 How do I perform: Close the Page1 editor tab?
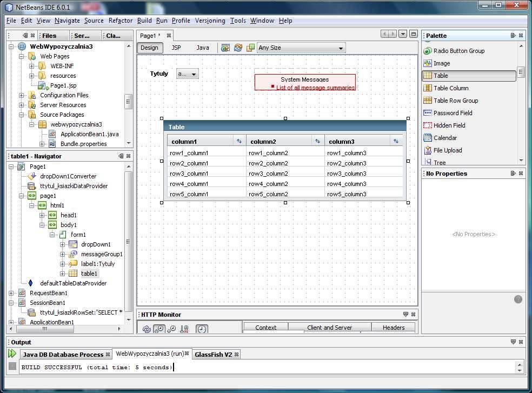click(x=169, y=36)
